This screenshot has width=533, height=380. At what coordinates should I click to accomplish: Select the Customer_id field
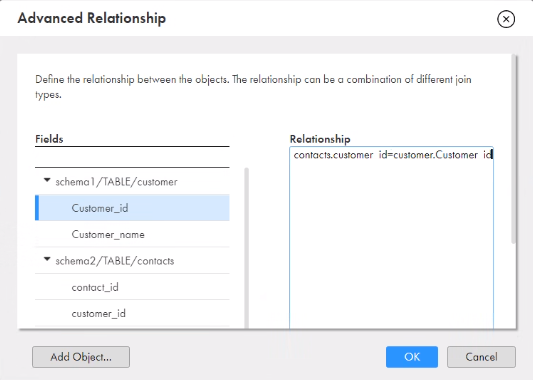pos(132,208)
